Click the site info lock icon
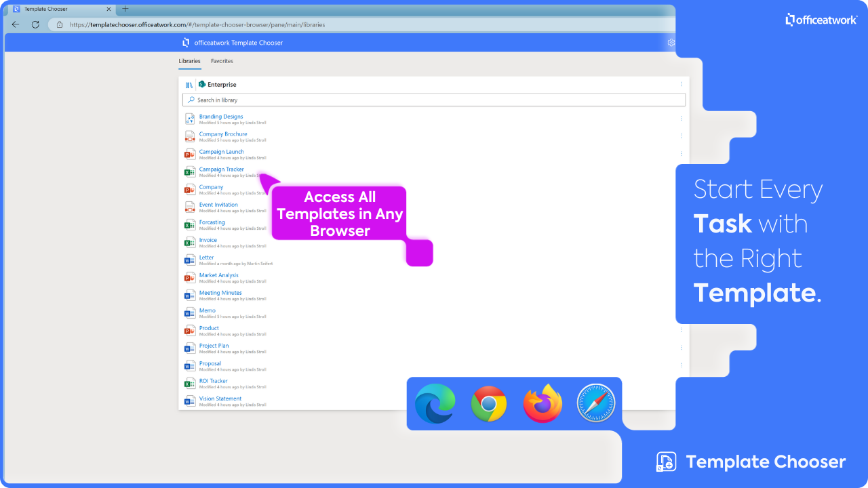 [x=60, y=24]
